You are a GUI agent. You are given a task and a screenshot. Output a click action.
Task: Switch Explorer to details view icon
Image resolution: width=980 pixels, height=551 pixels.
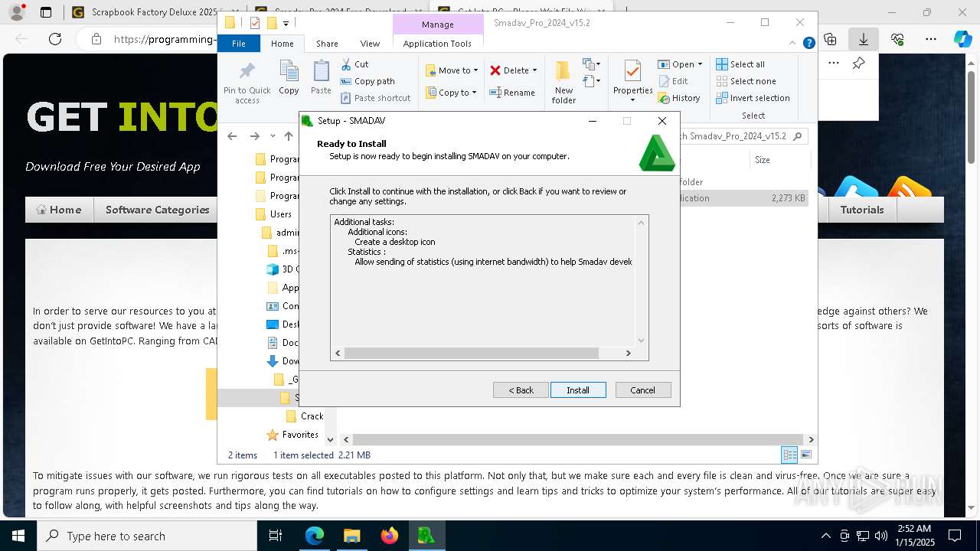coord(789,455)
